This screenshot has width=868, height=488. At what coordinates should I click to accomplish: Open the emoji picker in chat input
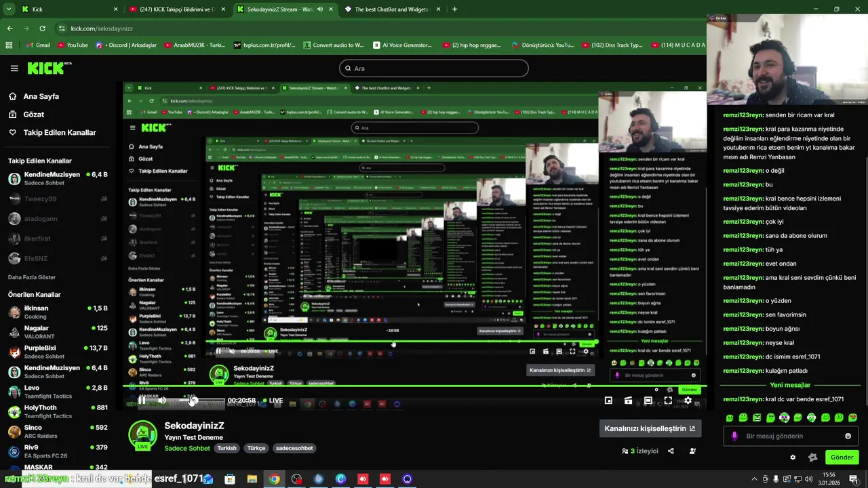point(848,436)
